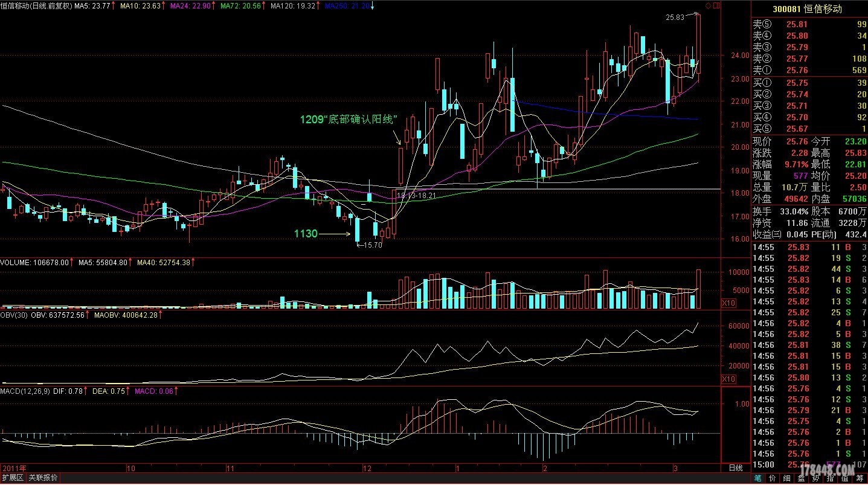This screenshot has height=485, width=868.
Task: Click the X10 scale marker in OBV panel
Action: click(x=729, y=379)
